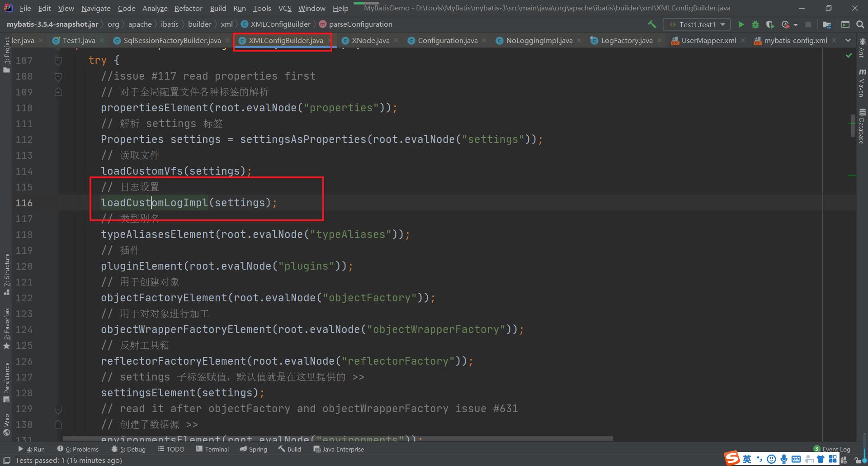Screen dimensions: 868x466
Task: Toggle Sogou punctuation mode
Action: click(759, 459)
